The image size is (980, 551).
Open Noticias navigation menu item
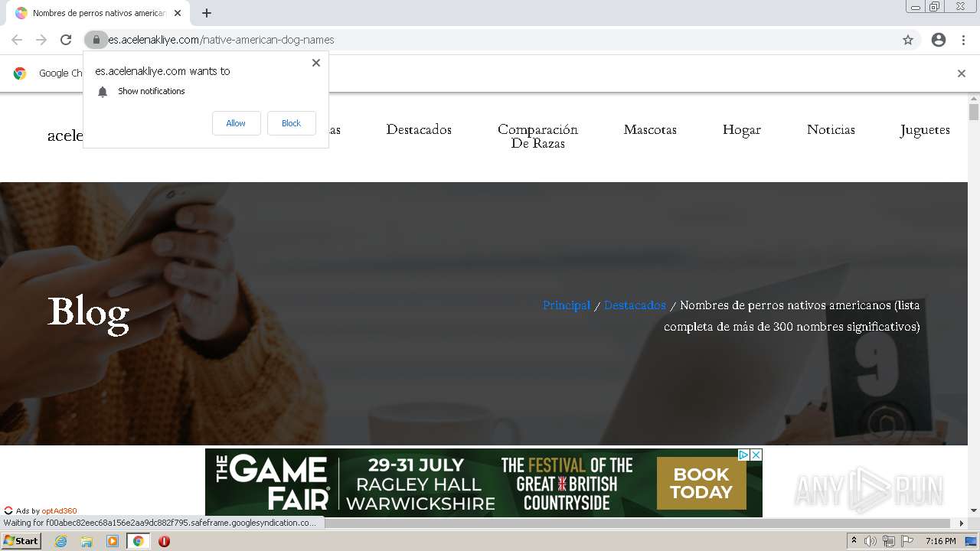[x=831, y=129]
